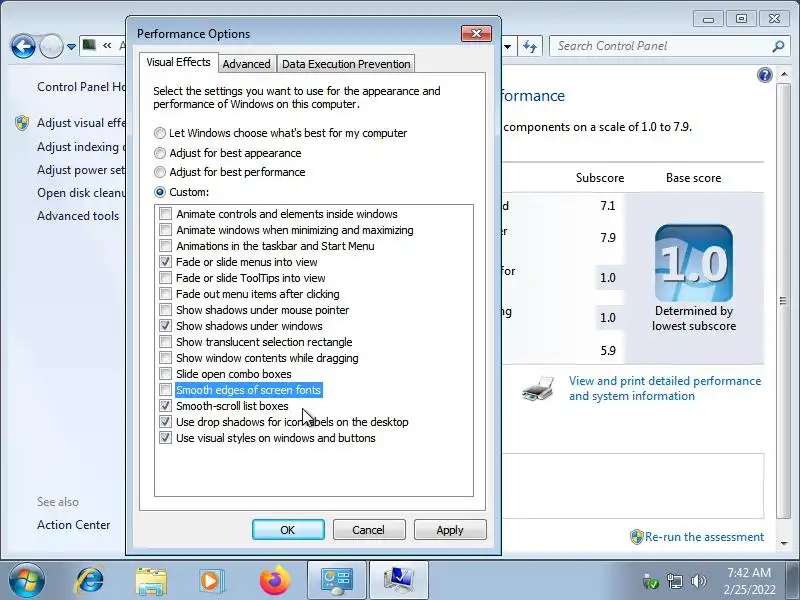Click the volume speaker tray icon
The height and width of the screenshot is (600, 800).
coord(698,581)
